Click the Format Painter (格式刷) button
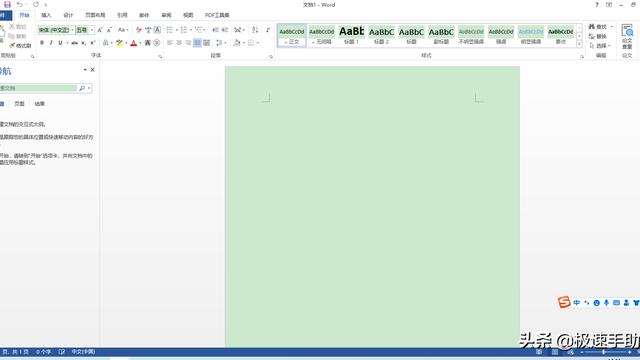The image size is (640, 360). 20,45
